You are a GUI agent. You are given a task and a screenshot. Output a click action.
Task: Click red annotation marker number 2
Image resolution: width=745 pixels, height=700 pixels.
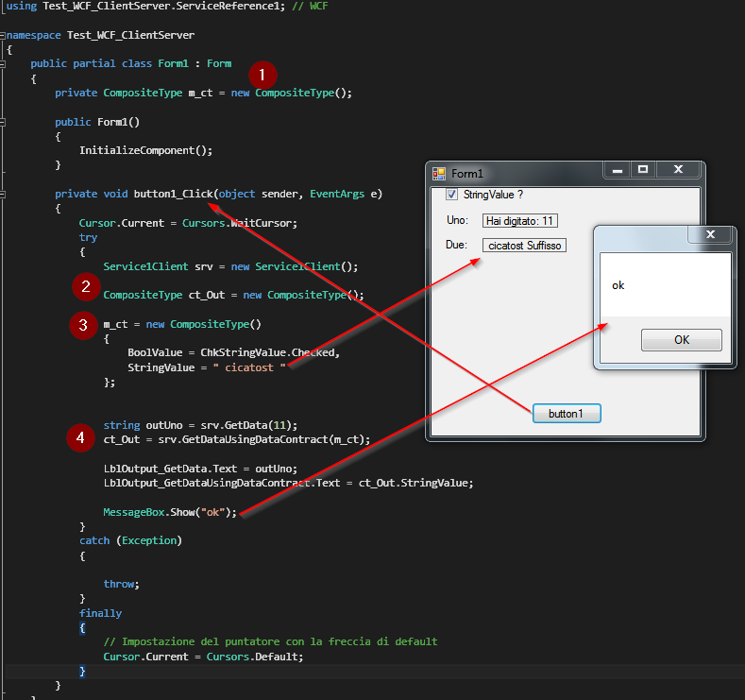click(x=86, y=286)
